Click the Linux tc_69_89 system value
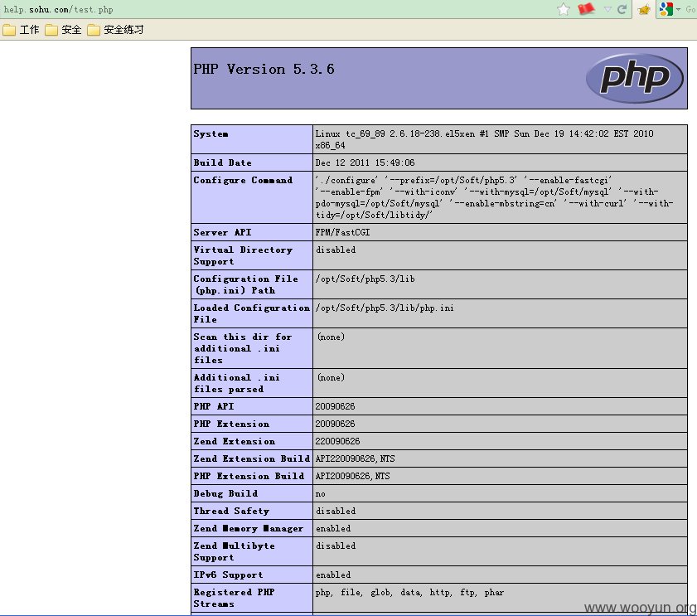The width and height of the screenshot is (697, 616). 485,139
